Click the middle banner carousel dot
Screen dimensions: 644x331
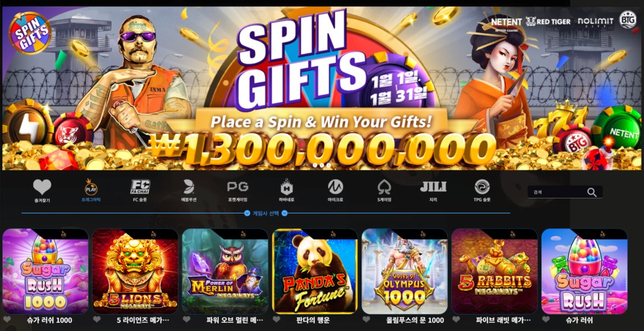tap(321, 165)
